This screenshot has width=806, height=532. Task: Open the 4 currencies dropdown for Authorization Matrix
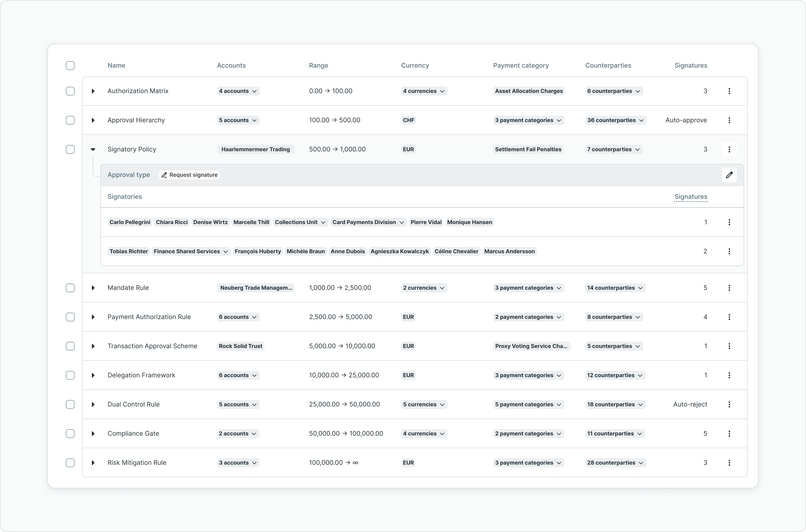(x=424, y=91)
